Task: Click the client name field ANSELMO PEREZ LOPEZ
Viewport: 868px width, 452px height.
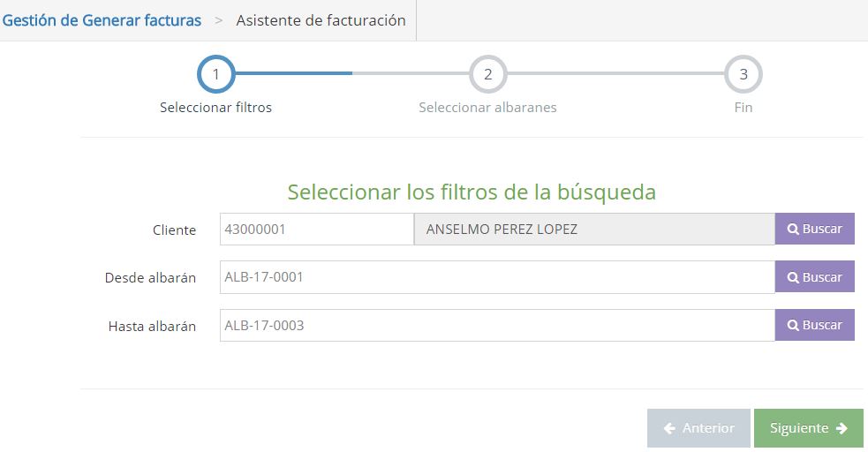Action: (594, 229)
